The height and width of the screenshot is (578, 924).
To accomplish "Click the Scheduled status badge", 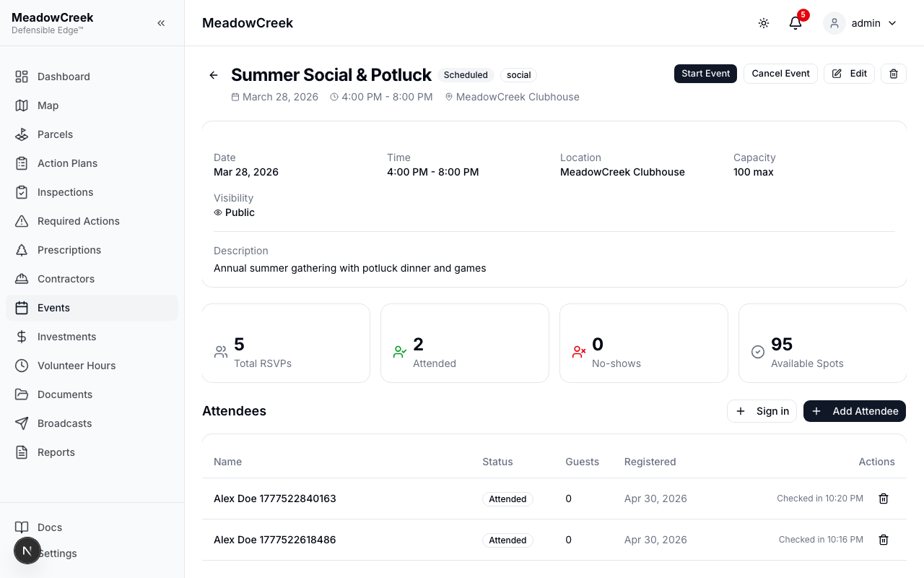I will pyautogui.click(x=466, y=75).
